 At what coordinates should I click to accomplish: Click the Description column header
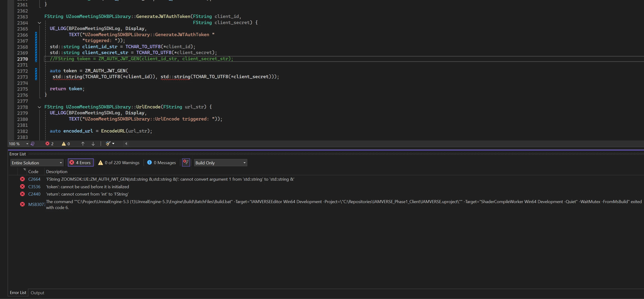coord(57,172)
